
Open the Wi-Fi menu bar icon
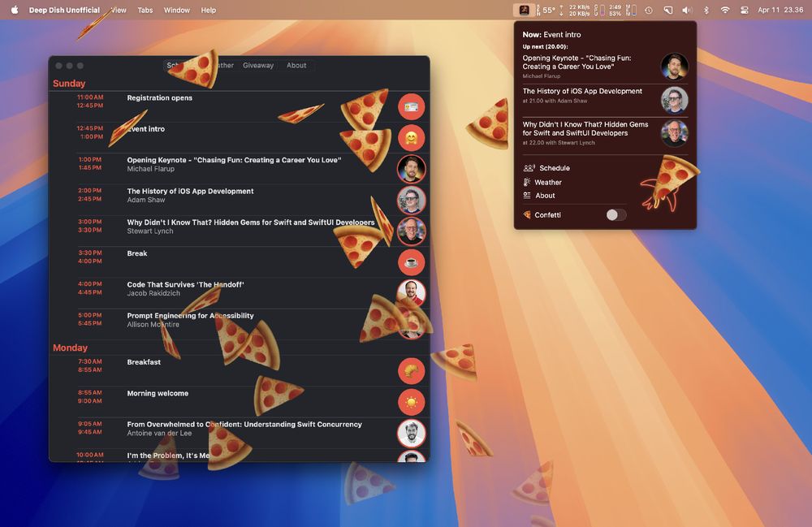coord(725,10)
